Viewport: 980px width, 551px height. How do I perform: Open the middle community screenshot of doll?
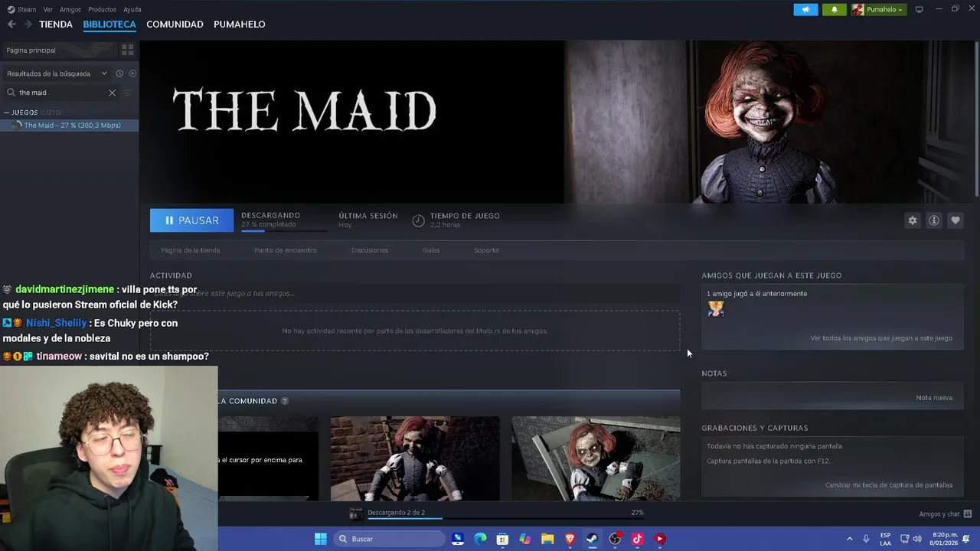point(415,458)
